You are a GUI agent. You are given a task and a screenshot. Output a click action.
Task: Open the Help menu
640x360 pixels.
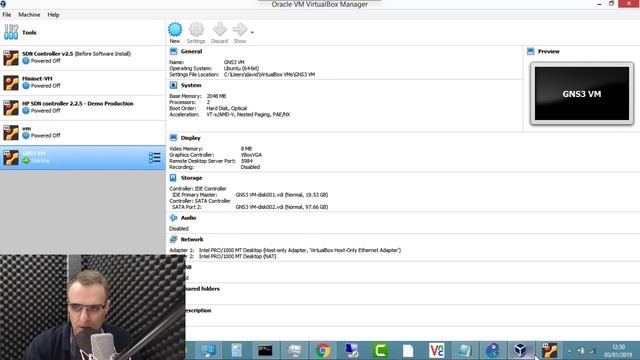coord(53,15)
